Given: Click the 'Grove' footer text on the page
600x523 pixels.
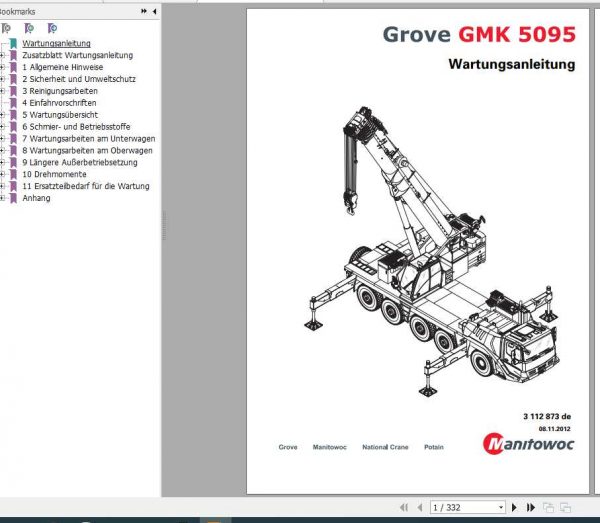Looking at the screenshot, I should [x=288, y=447].
